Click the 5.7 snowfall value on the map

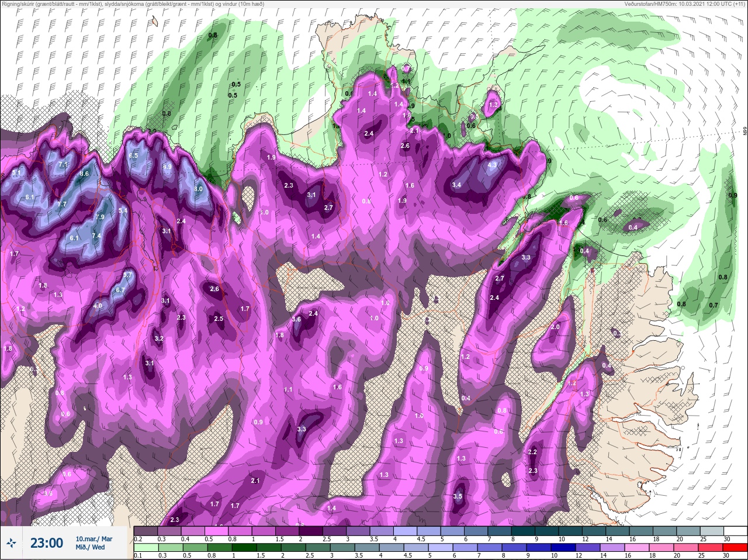127,275
